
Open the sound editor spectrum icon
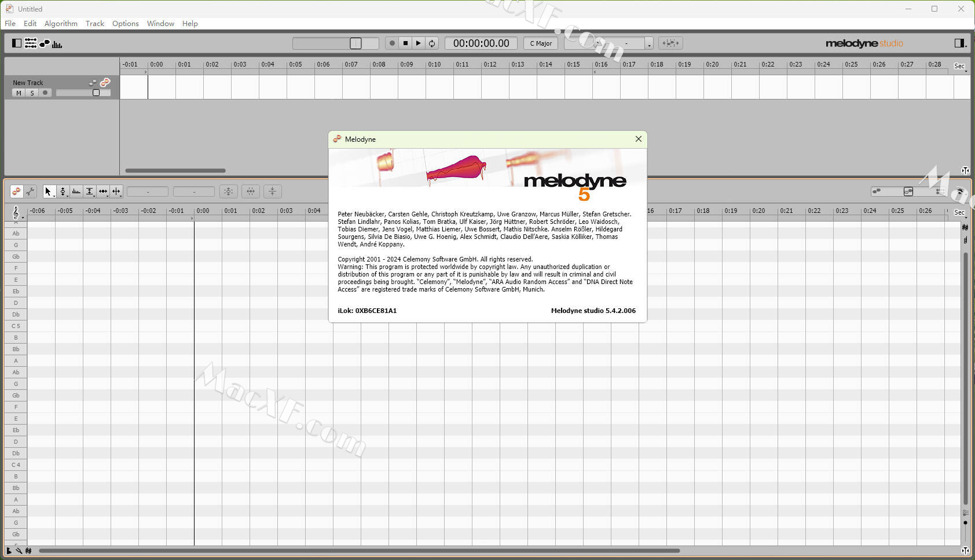[57, 44]
